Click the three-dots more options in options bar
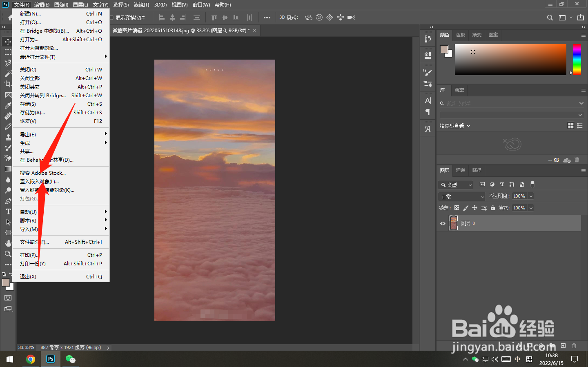Screen dimensions: 588x367 (267, 18)
